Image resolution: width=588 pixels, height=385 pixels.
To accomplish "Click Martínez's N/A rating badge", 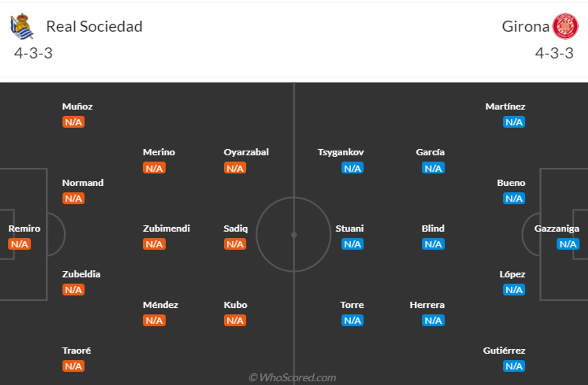I will [x=514, y=122].
